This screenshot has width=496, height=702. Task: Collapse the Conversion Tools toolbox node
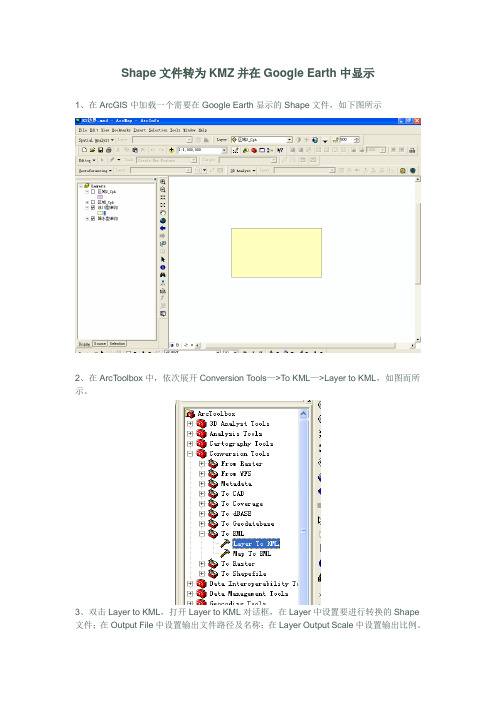click(x=190, y=454)
